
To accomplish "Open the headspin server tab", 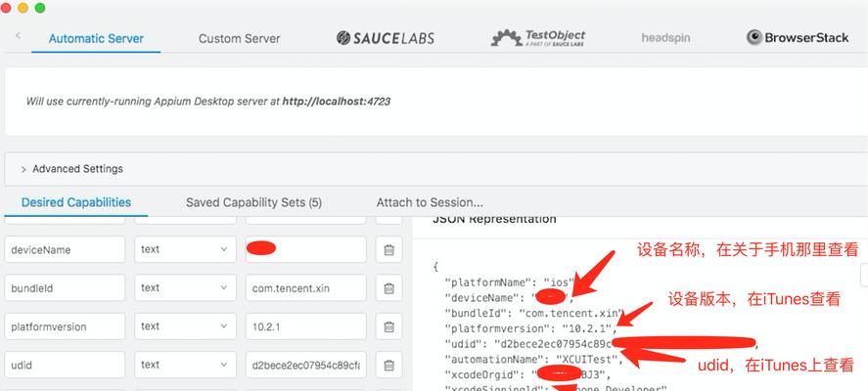I will point(665,38).
